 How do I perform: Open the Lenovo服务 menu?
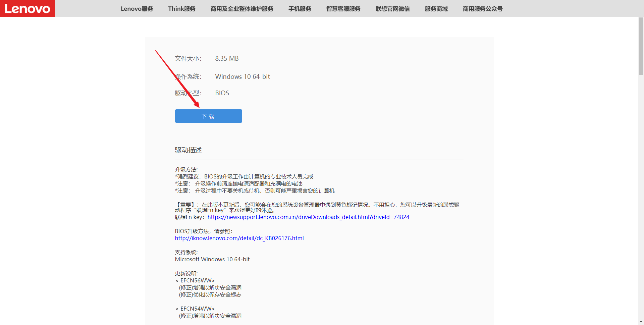click(137, 9)
